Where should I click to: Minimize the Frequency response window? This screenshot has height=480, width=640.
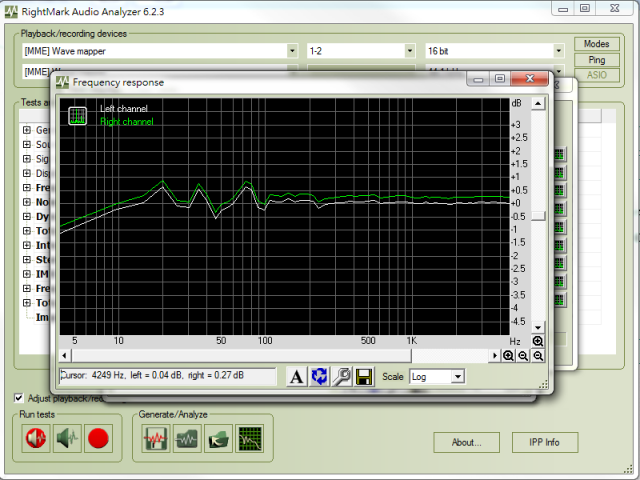(478, 78)
